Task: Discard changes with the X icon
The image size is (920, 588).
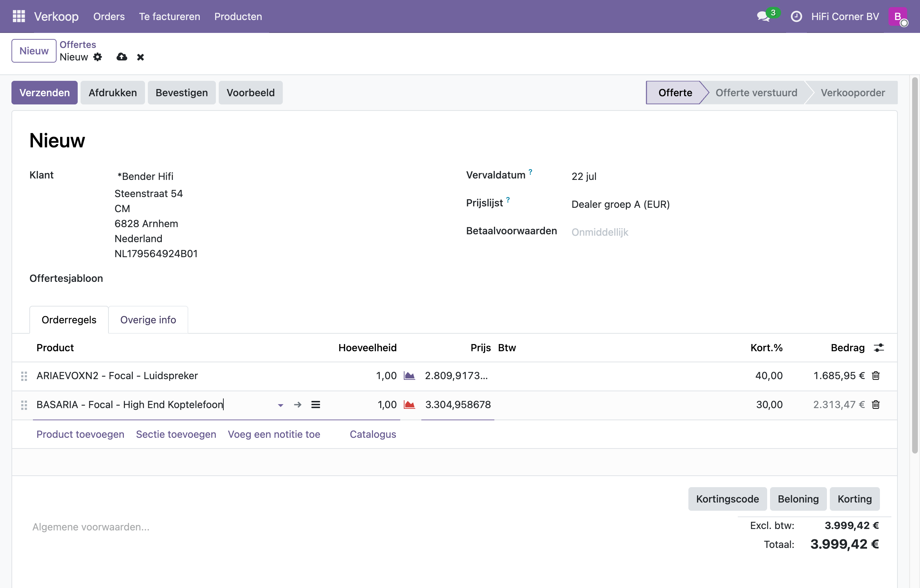Action: (141, 57)
